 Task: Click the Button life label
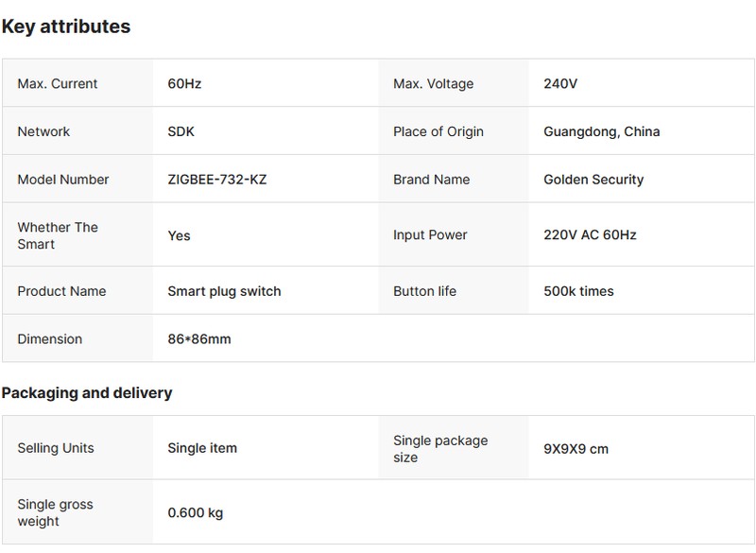[424, 291]
